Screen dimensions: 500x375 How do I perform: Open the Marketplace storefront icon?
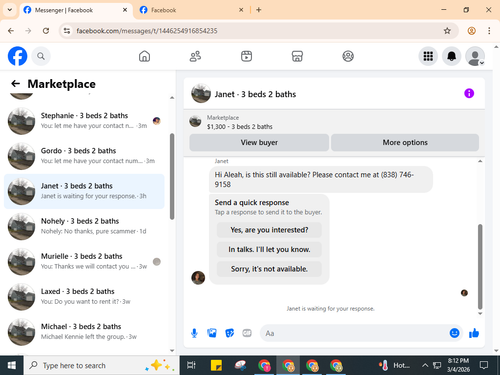(297, 56)
